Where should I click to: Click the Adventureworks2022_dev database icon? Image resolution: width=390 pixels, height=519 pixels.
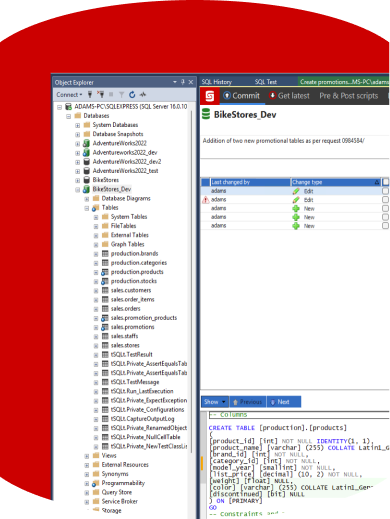coord(86,153)
